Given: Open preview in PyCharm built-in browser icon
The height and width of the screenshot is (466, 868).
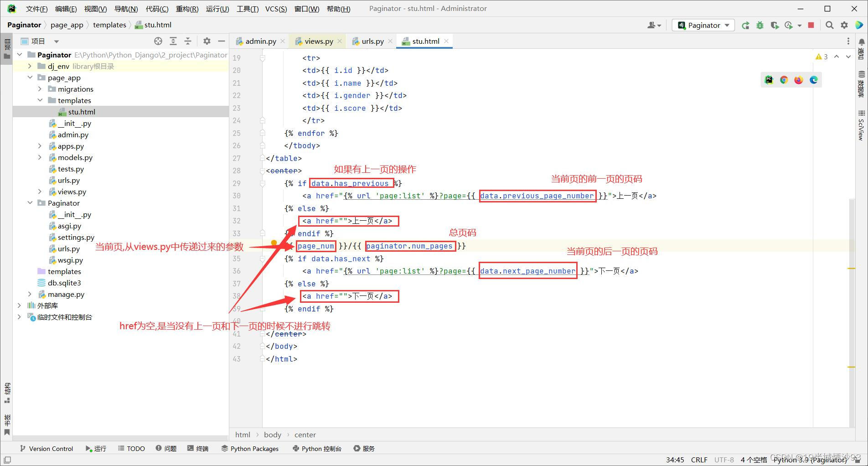Looking at the screenshot, I should [x=769, y=80].
